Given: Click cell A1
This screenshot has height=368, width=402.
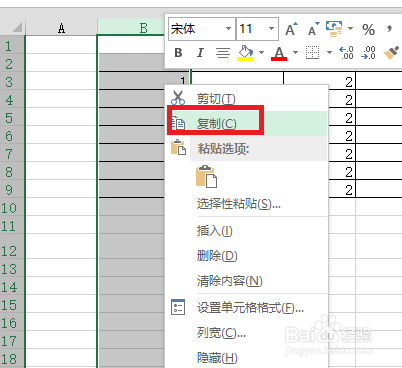Looking at the screenshot, I should (x=61, y=44).
